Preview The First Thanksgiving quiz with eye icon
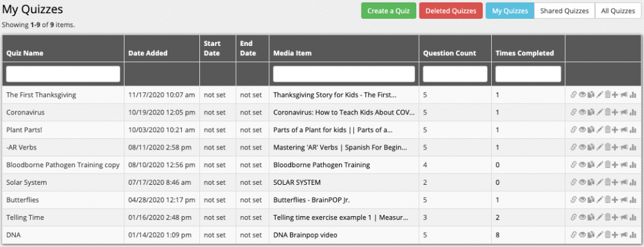The image size is (644, 247). click(x=582, y=95)
